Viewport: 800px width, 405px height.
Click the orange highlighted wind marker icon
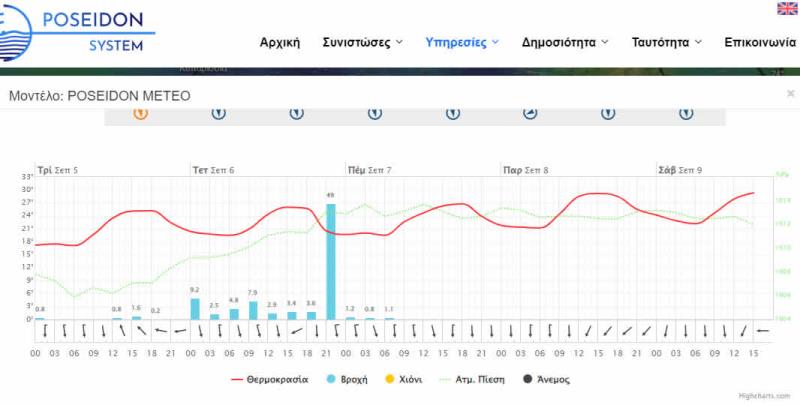[141, 113]
